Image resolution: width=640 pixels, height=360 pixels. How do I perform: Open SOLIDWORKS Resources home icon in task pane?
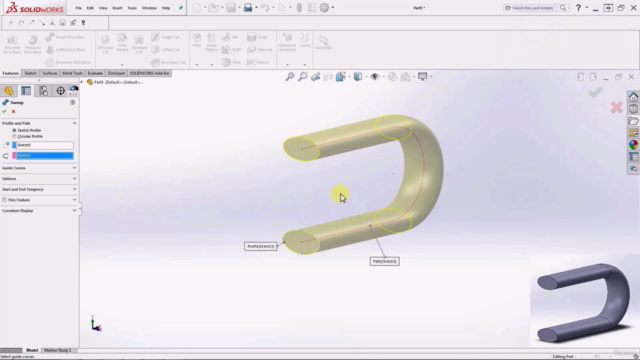coord(633,97)
